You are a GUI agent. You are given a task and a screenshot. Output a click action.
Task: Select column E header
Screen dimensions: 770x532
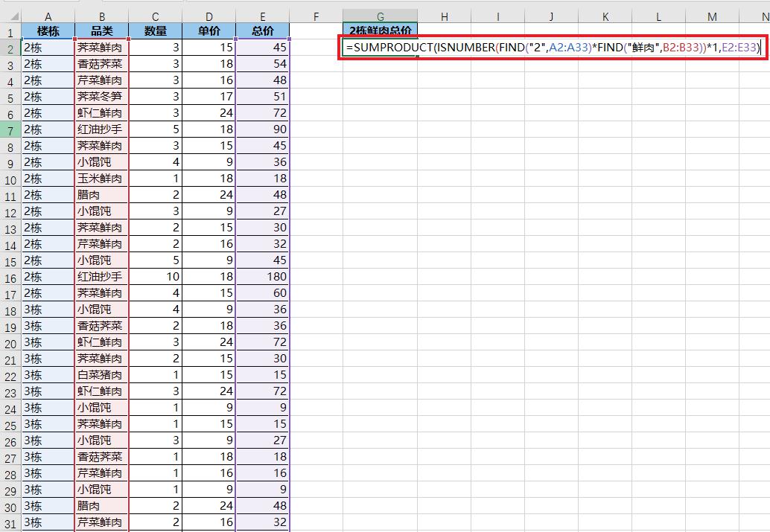(263, 16)
